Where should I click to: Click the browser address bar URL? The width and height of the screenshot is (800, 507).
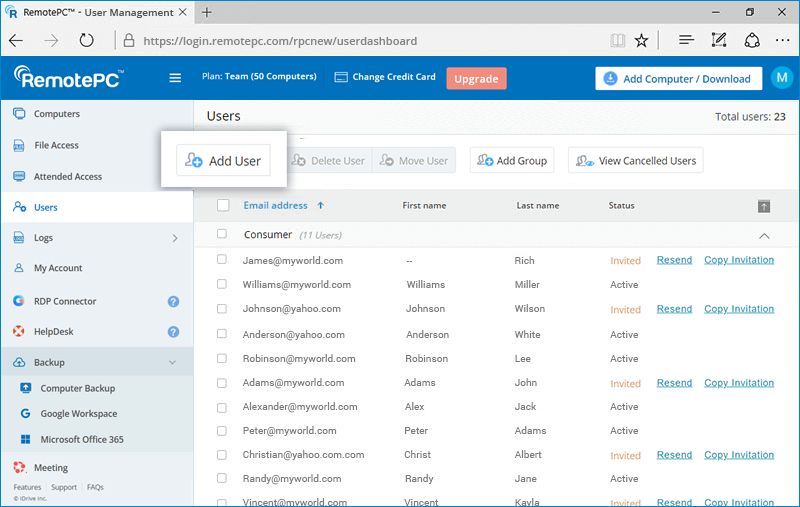click(x=280, y=41)
